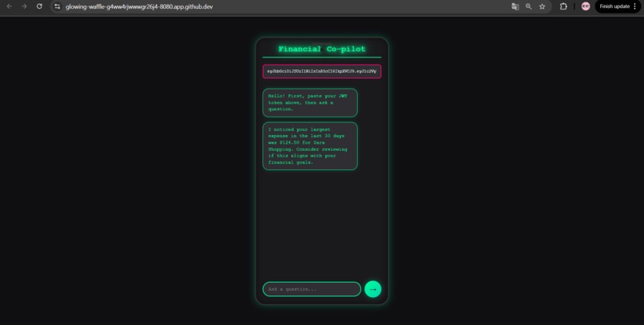This screenshot has width=644, height=325.
Task: Click the JWT token input field
Action: tap(322, 71)
